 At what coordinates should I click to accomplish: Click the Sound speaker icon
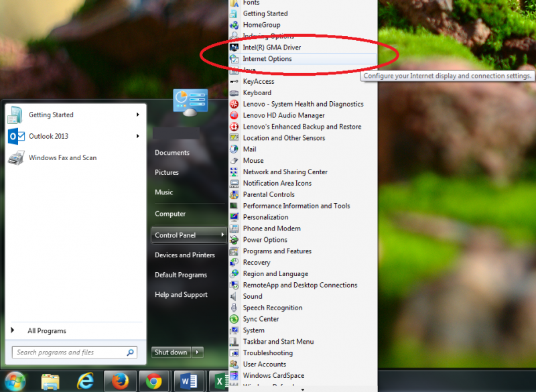point(233,296)
